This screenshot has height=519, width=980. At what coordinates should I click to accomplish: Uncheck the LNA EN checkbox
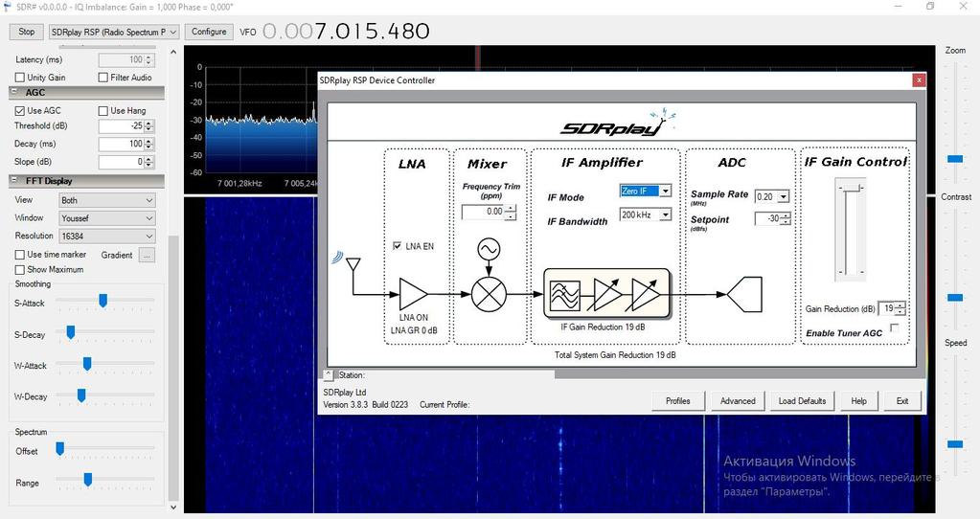pos(398,246)
